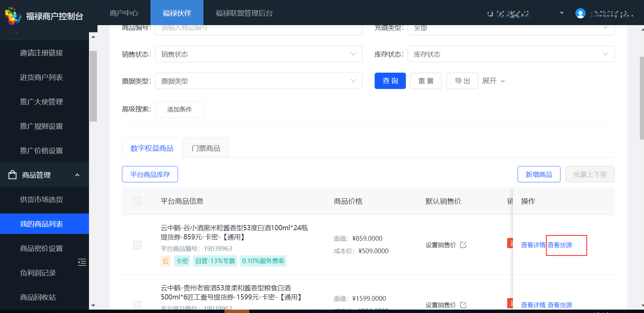Select the 福禄伙伴 top menu
The image size is (644, 313).
177,13
